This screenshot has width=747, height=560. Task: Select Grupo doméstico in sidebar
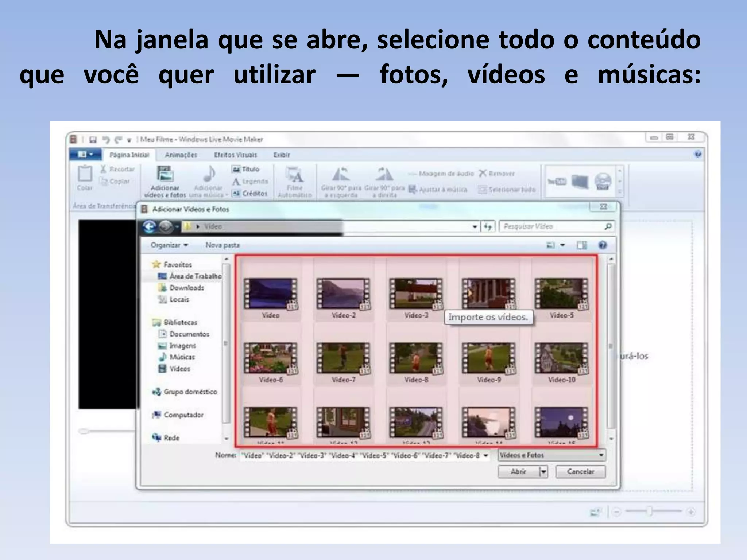click(185, 392)
